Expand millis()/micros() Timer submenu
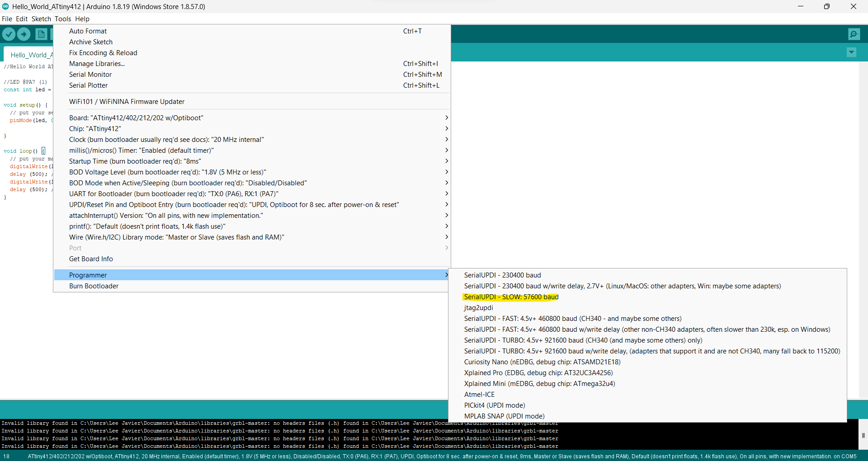The image size is (868, 461). click(x=252, y=151)
